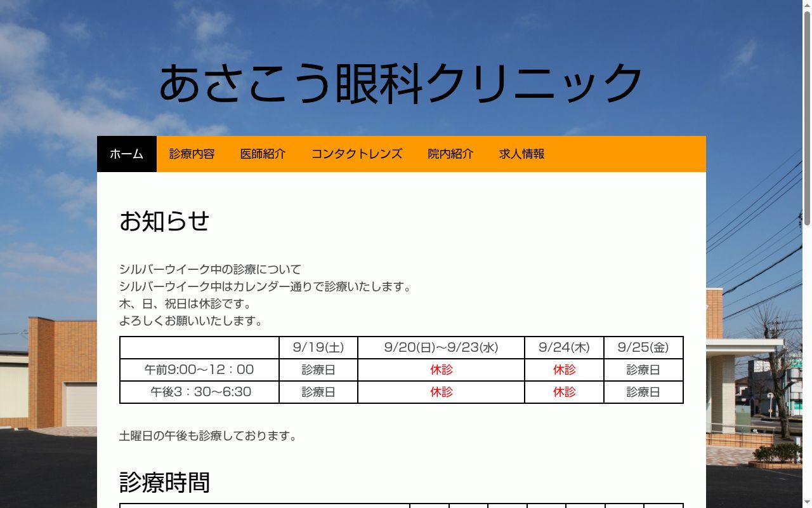Screen dimensions: 812x508
Task: Go to the 診療内容 menu item
Action: (192, 154)
